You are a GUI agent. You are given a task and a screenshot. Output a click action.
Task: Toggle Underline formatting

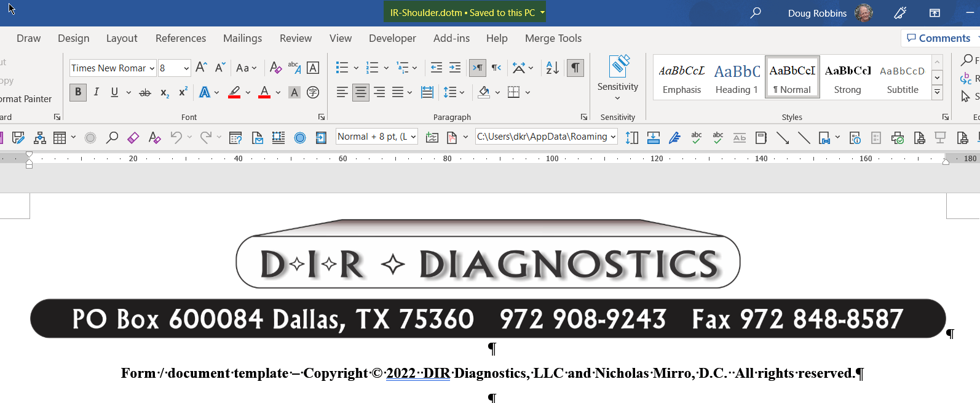click(114, 92)
